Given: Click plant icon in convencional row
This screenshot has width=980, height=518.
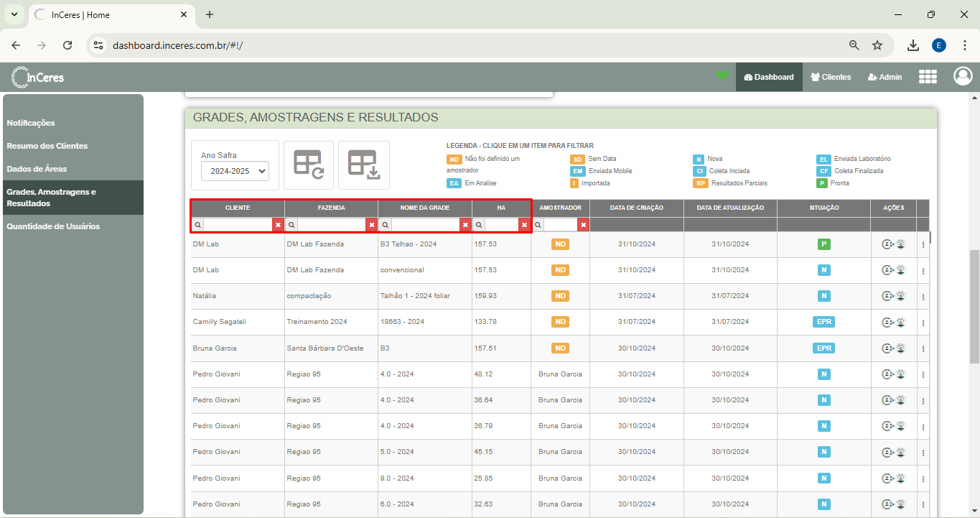Looking at the screenshot, I should pyautogui.click(x=900, y=270).
